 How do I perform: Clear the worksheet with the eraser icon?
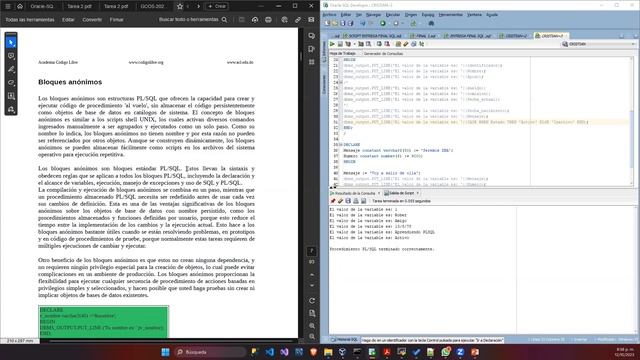tap(406, 44)
